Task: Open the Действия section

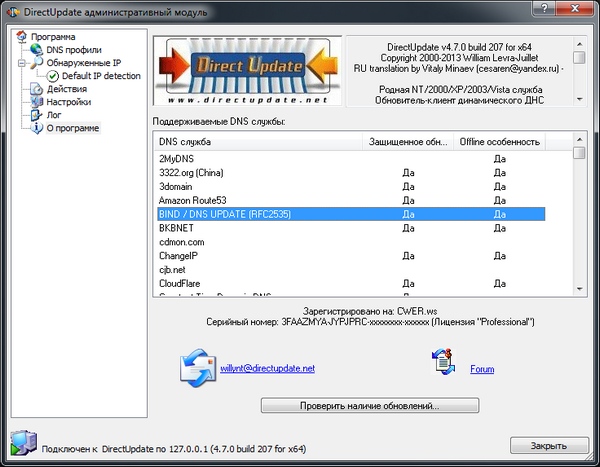Action: (x=67, y=89)
